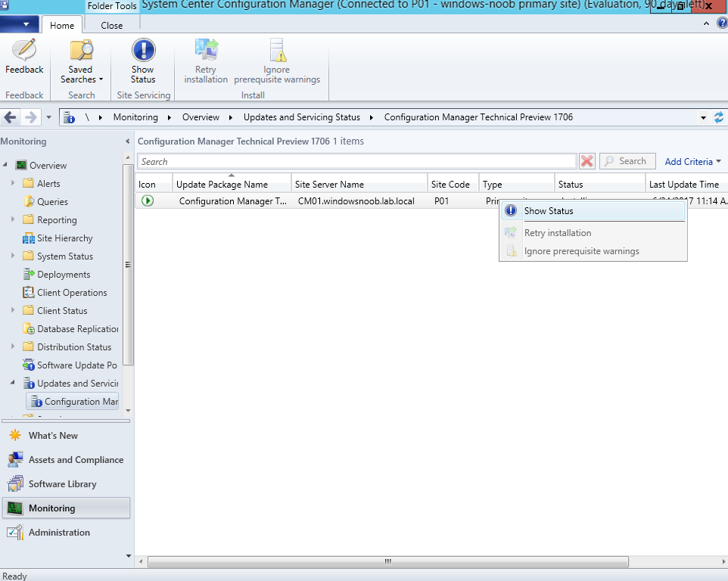Image resolution: width=728 pixels, height=581 pixels.
Task: Click the Search button
Action: click(x=627, y=161)
